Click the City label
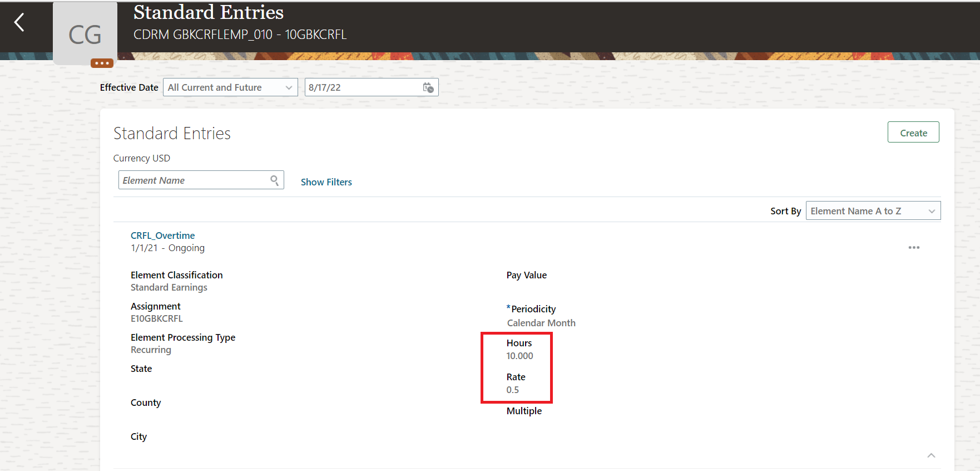 coord(138,436)
